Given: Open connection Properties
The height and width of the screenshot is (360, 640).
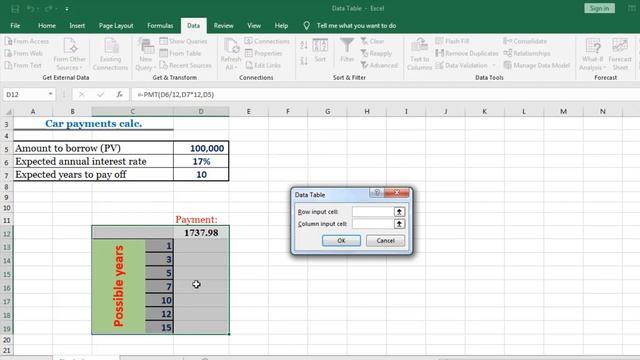Looking at the screenshot, I should click(264, 53).
